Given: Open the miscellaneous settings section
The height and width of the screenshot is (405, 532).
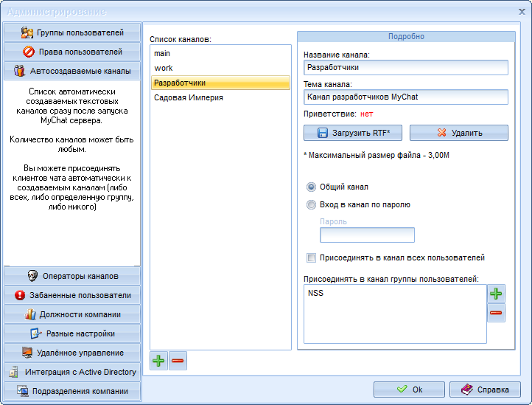Looking at the screenshot, I should tap(72, 333).
